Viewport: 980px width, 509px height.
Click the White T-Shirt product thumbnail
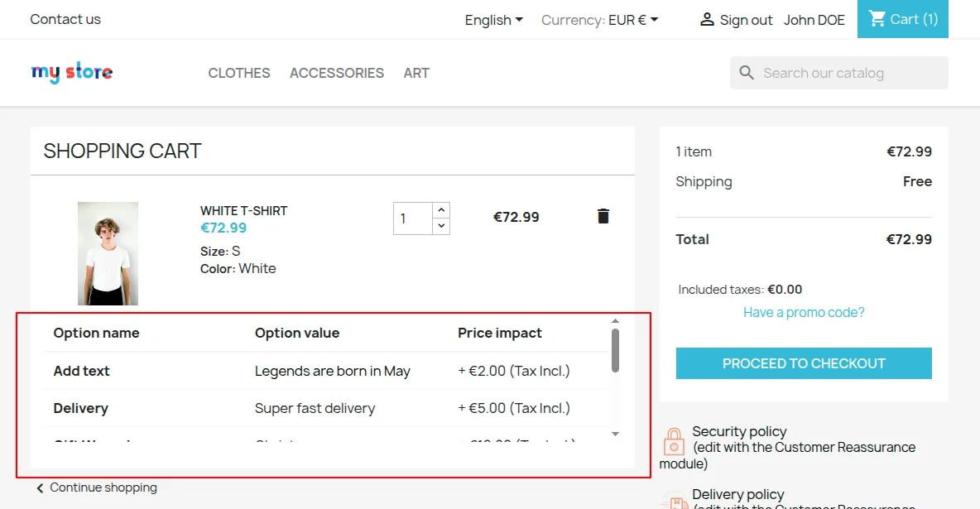coord(108,253)
